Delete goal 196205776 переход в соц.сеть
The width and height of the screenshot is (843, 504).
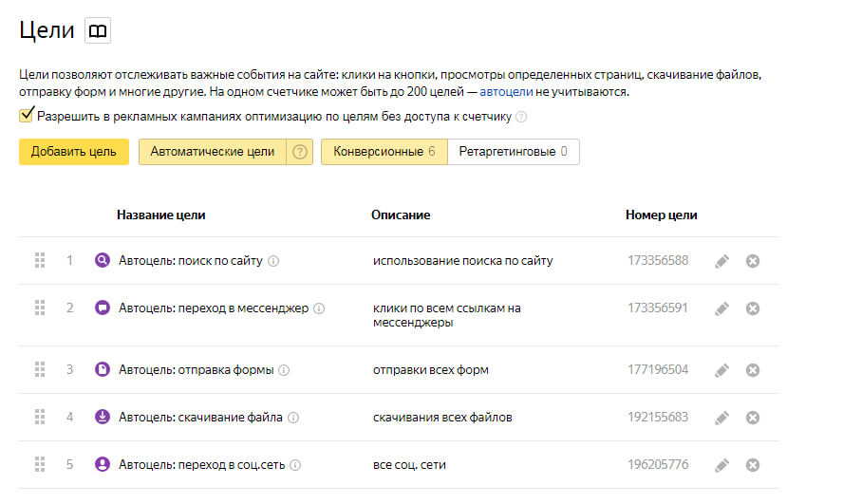click(x=753, y=465)
